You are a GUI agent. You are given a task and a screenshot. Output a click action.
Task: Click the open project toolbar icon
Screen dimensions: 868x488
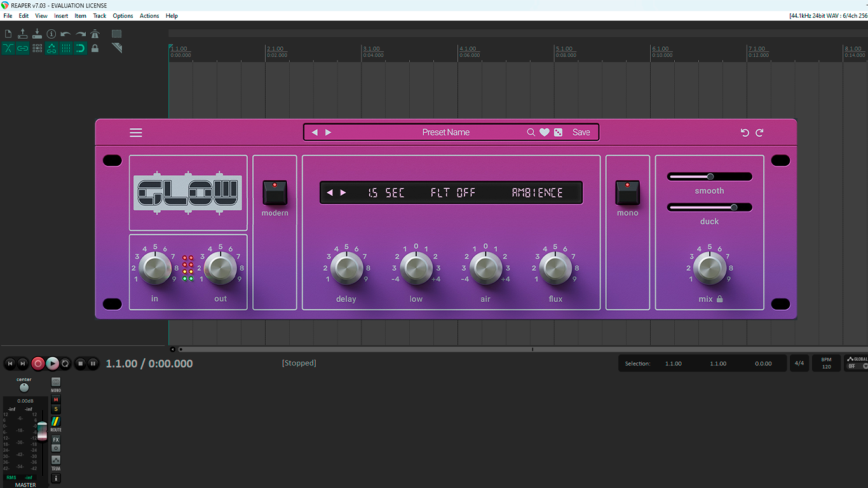click(22, 34)
